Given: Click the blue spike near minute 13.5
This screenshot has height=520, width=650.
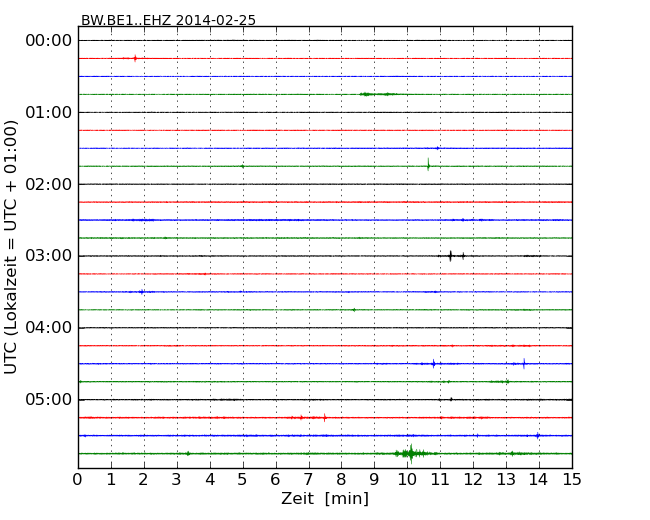Looking at the screenshot, I should [x=524, y=364].
